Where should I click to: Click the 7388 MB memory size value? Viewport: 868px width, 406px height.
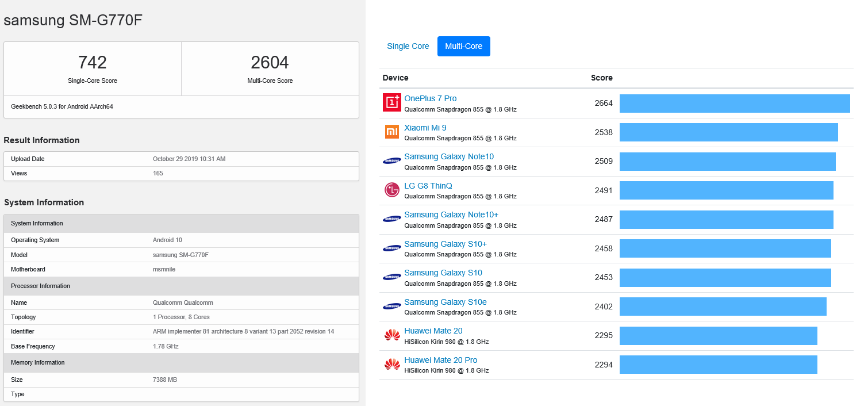coord(164,380)
